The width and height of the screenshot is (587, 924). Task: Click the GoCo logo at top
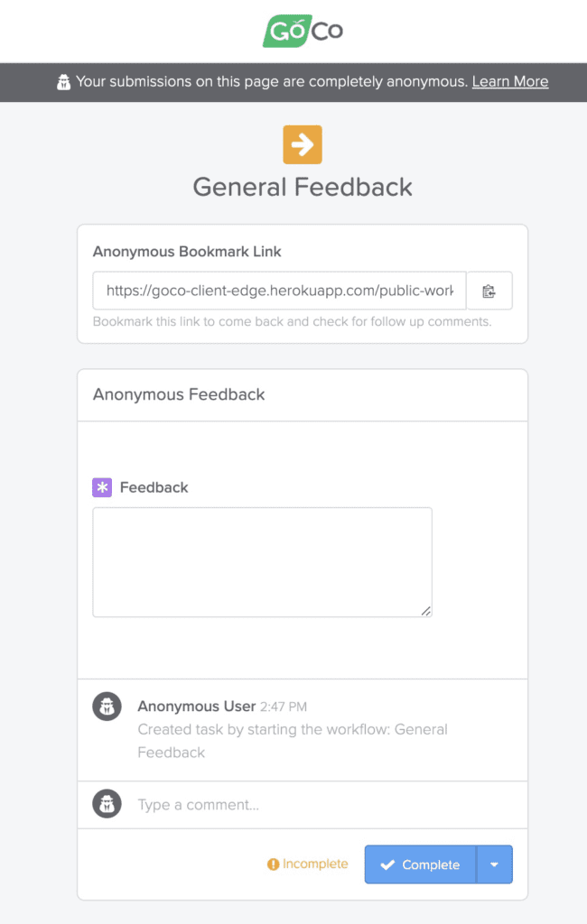coord(302,30)
